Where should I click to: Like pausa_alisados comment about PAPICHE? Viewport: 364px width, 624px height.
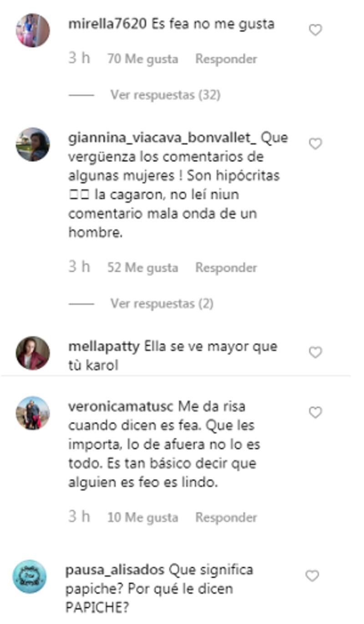click(x=312, y=576)
